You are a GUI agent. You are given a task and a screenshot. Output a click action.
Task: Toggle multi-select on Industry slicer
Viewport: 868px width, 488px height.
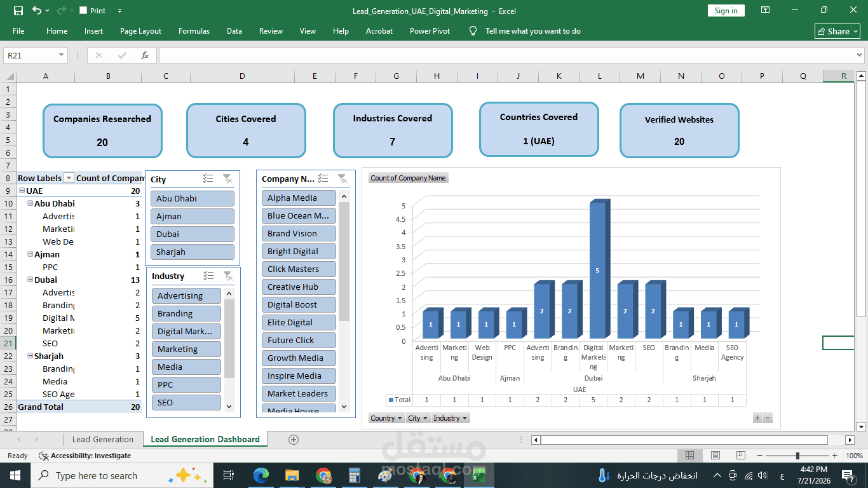click(x=208, y=276)
